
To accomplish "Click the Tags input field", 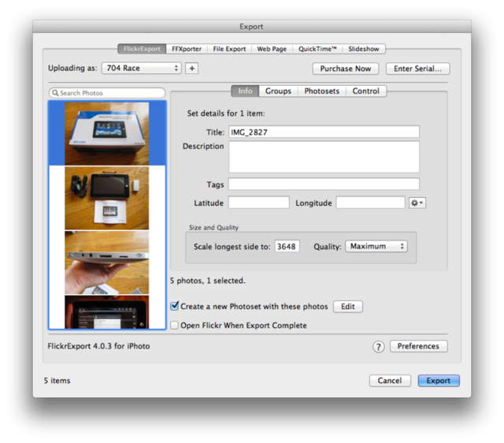I will coord(324,184).
